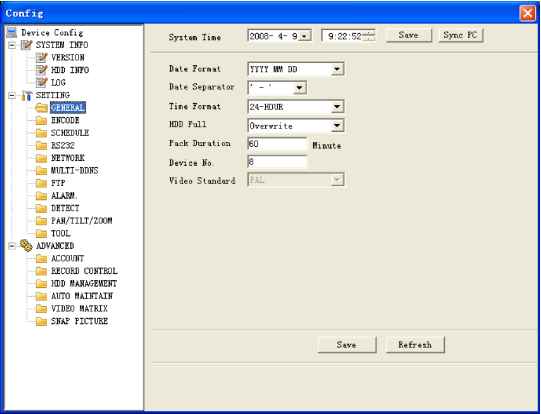Open the ENCODE settings folder icon
The image size is (541, 414).
pyautogui.click(x=41, y=120)
